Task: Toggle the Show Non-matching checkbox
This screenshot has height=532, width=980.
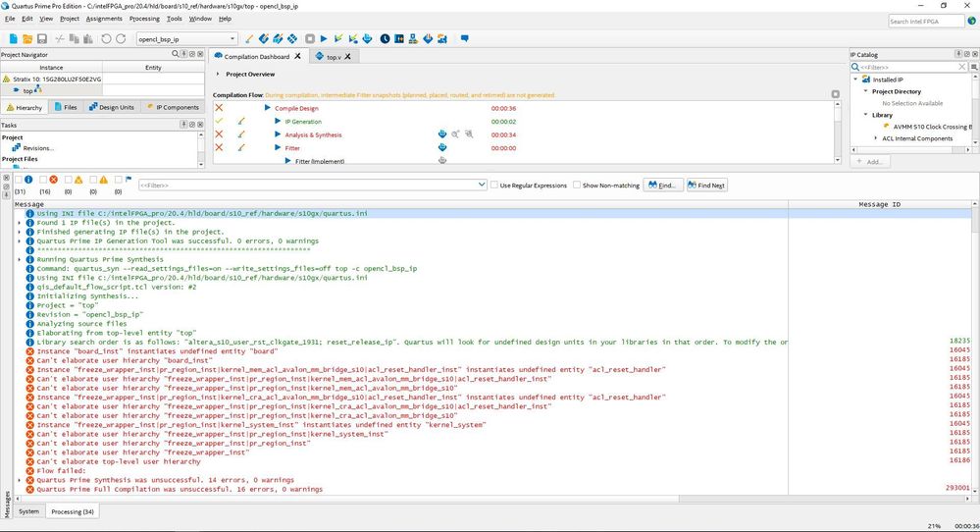Action: click(577, 185)
